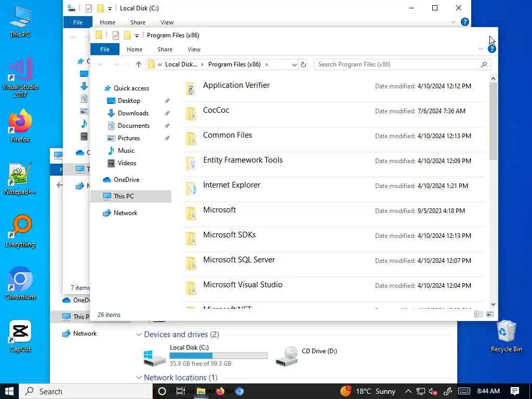The image size is (532, 399).
Task: Select the Microsoft folder row
Action: pyautogui.click(x=333, y=214)
